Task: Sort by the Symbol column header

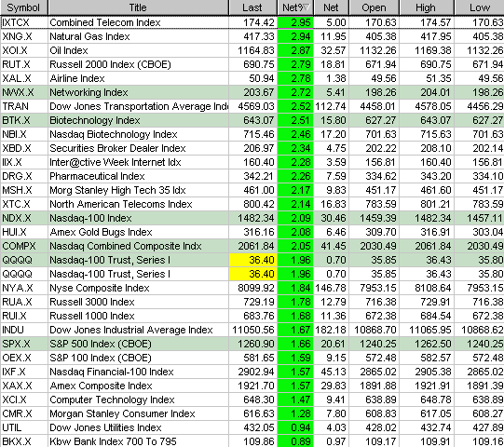Action: pyautogui.click(x=24, y=7)
